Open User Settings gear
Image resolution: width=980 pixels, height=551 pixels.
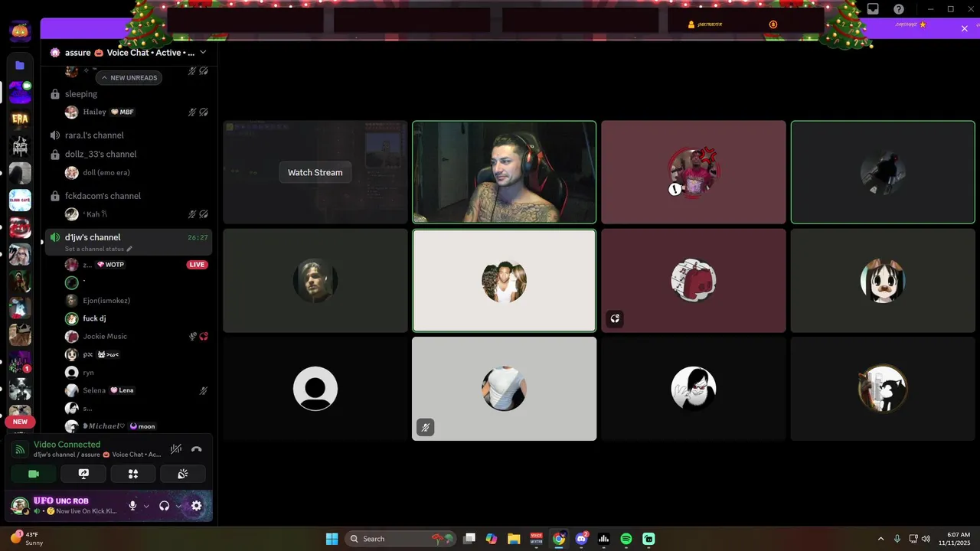coord(196,506)
